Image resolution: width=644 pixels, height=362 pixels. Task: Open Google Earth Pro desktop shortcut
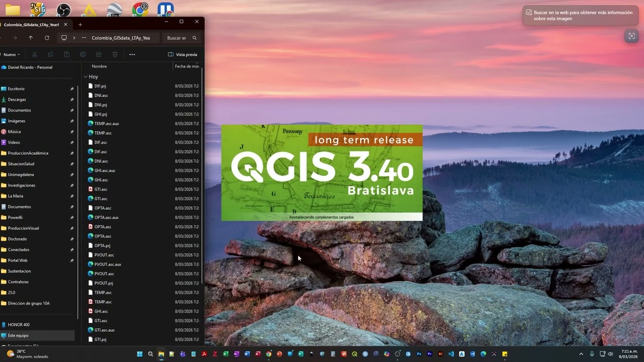pyautogui.click(x=115, y=10)
